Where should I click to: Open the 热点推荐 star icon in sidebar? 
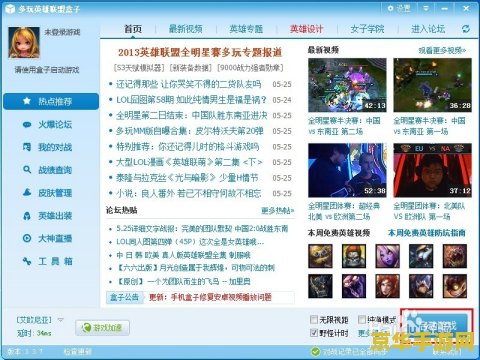click(x=27, y=101)
